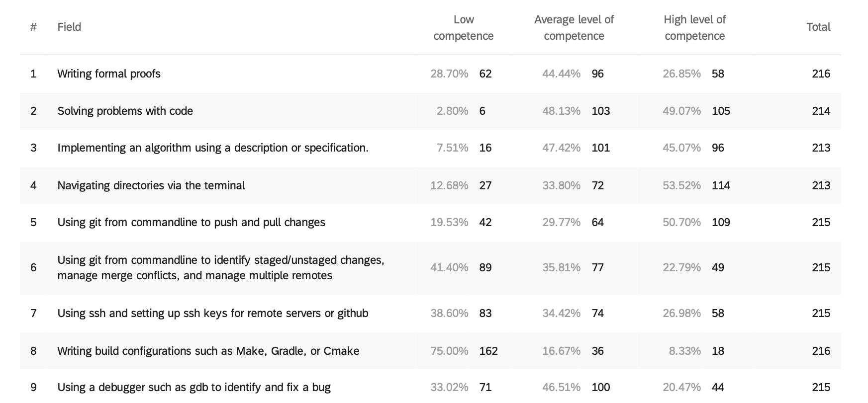This screenshot has width=868, height=403.
Task: Click the "Implementing an algorithm" row text
Action: [213, 148]
